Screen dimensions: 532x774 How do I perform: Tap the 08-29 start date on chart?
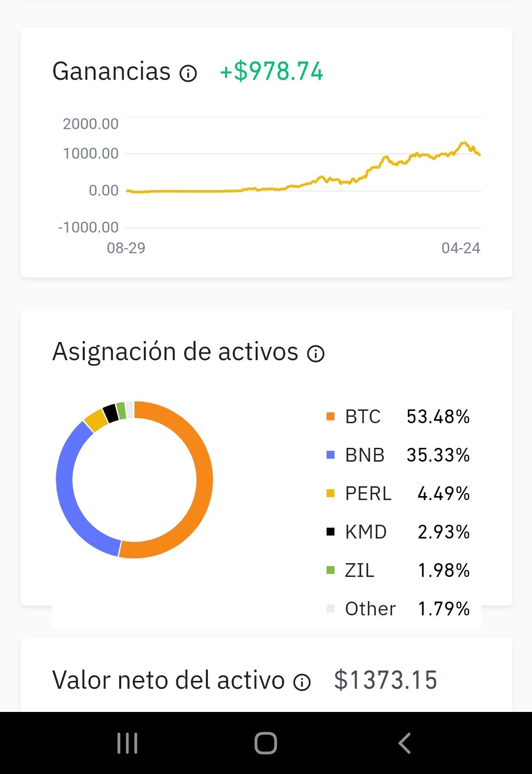click(126, 248)
